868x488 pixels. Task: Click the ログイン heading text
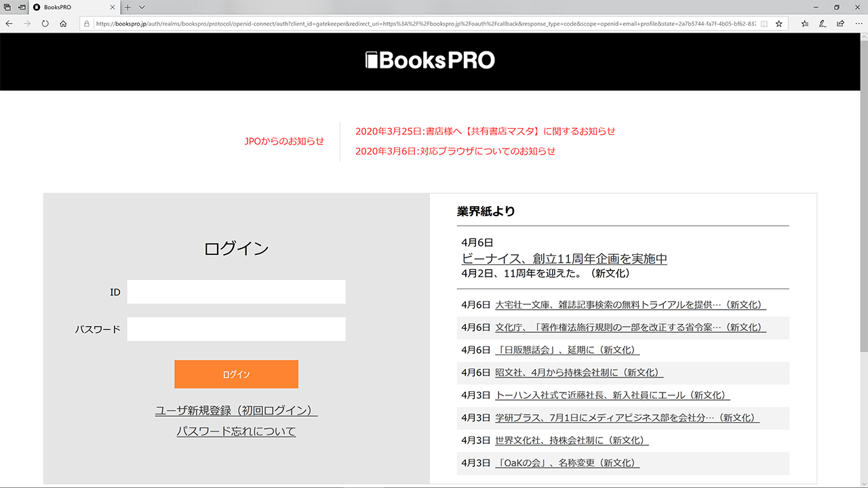tap(236, 249)
